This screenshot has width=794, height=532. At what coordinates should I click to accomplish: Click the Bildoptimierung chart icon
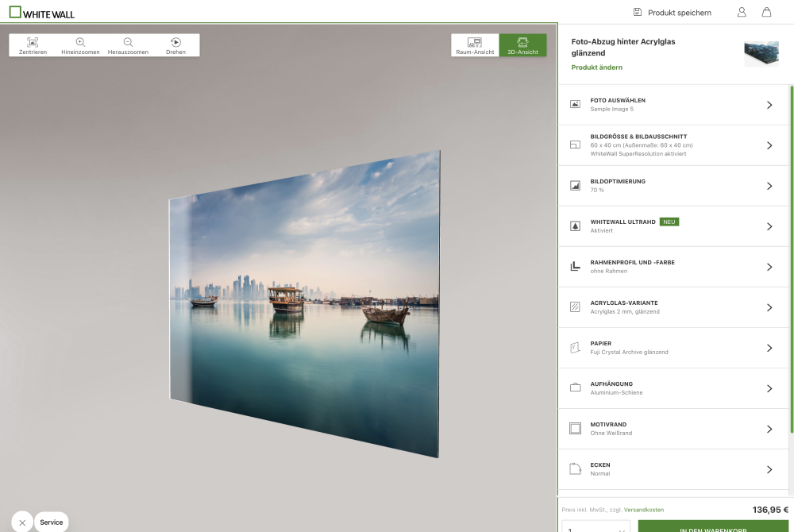(575, 185)
